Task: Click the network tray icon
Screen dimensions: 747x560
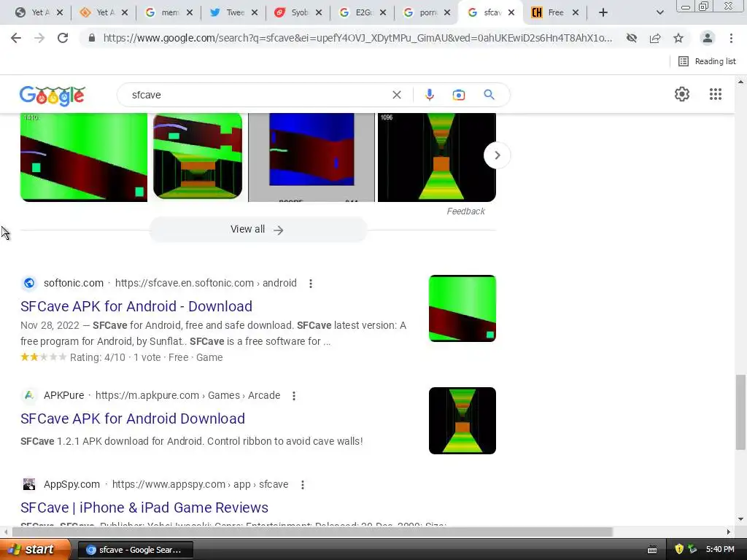Action: point(692,550)
